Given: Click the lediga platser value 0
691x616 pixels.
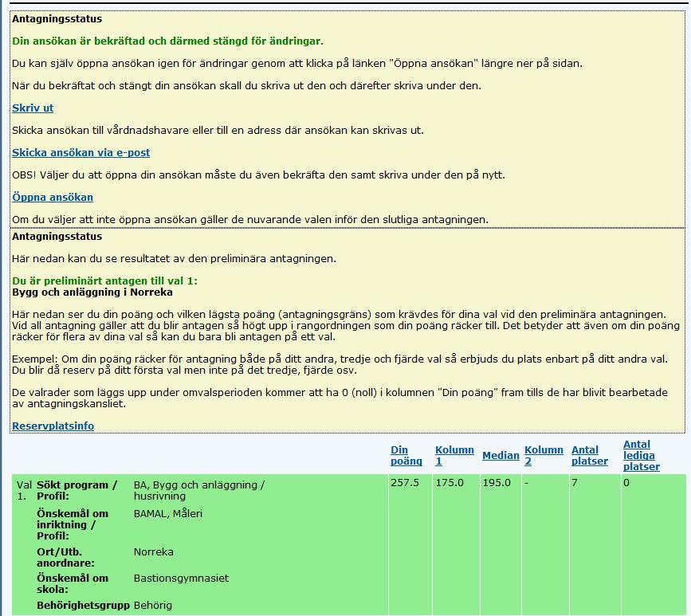Looking at the screenshot, I should pyautogui.click(x=626, y=482).
